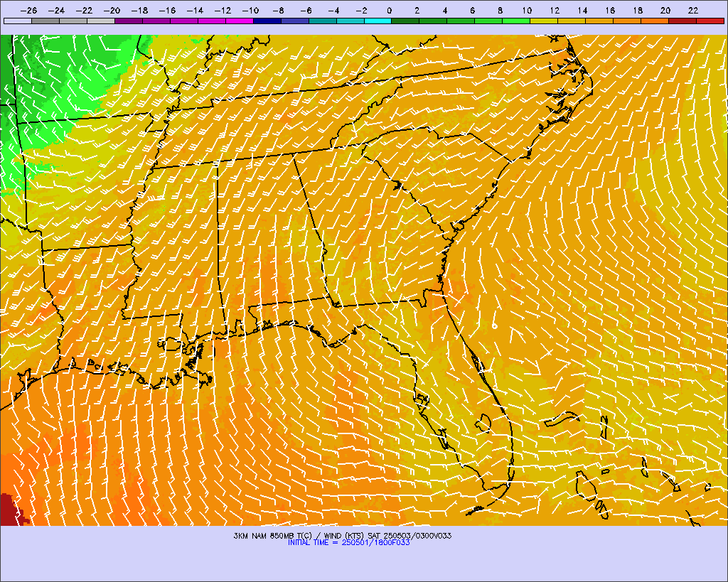The width and height of the screenshot is (728, 582).
Task: Select the dark red swatch between 20 and 22
Action: pyautogui.click(x=682, y=21)
